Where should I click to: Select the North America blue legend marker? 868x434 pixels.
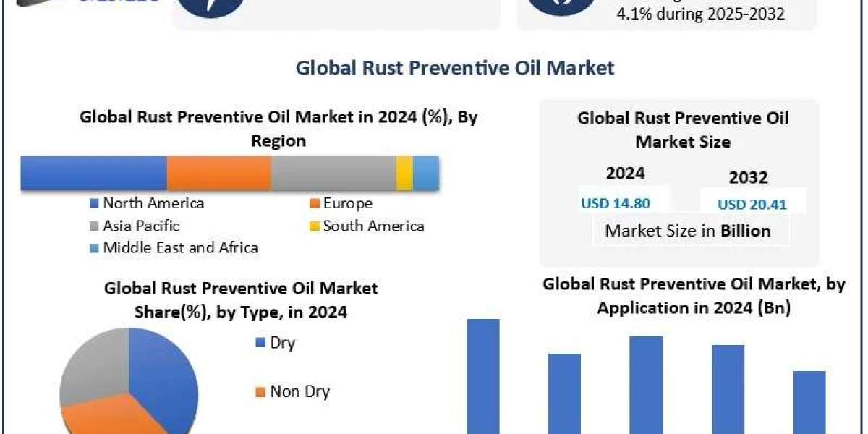[95, 204]
